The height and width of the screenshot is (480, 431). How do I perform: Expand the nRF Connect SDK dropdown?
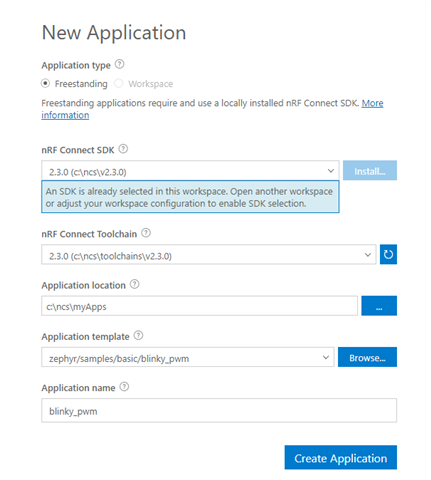(190, 171)
